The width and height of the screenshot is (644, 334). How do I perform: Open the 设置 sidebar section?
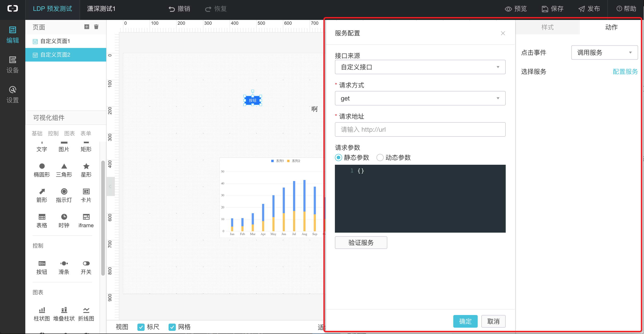(x=12, y=94)
